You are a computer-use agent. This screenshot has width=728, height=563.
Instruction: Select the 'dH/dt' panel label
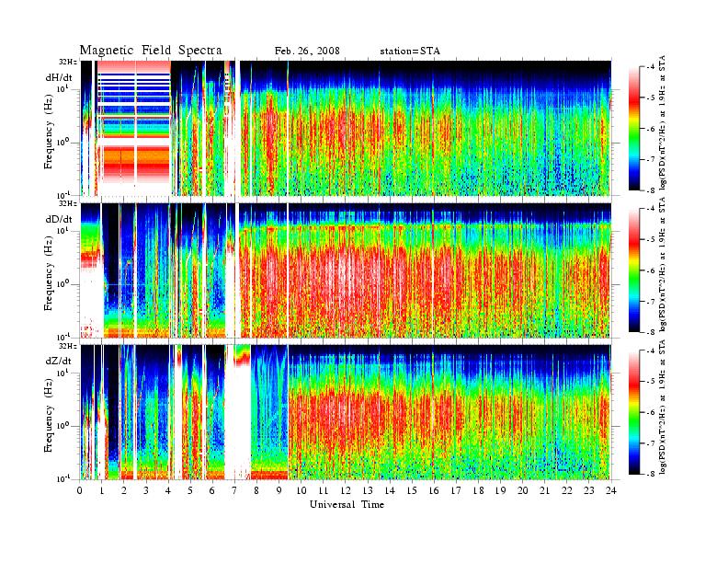(59, 77)
